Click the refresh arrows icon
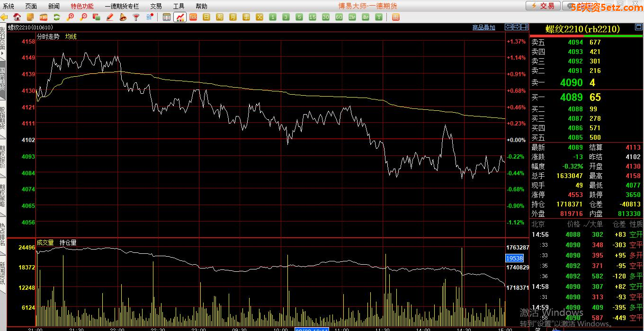The image size is (644, 331). point(57,17)
